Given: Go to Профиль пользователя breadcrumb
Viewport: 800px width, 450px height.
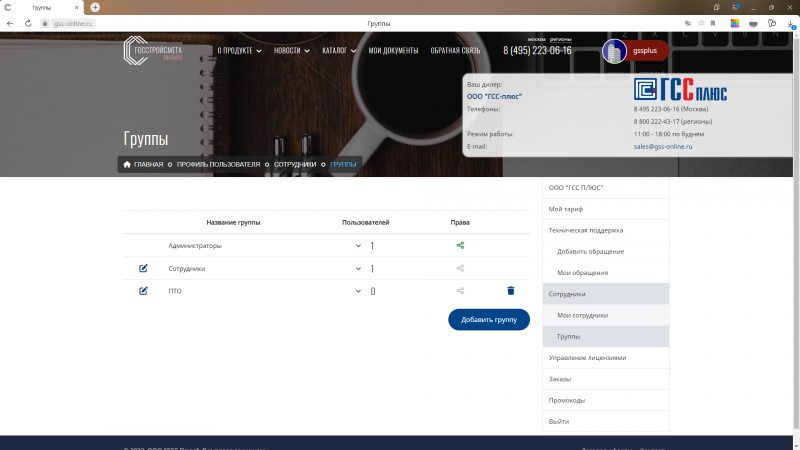Looking at the screenshot, I should click(218, 164).
